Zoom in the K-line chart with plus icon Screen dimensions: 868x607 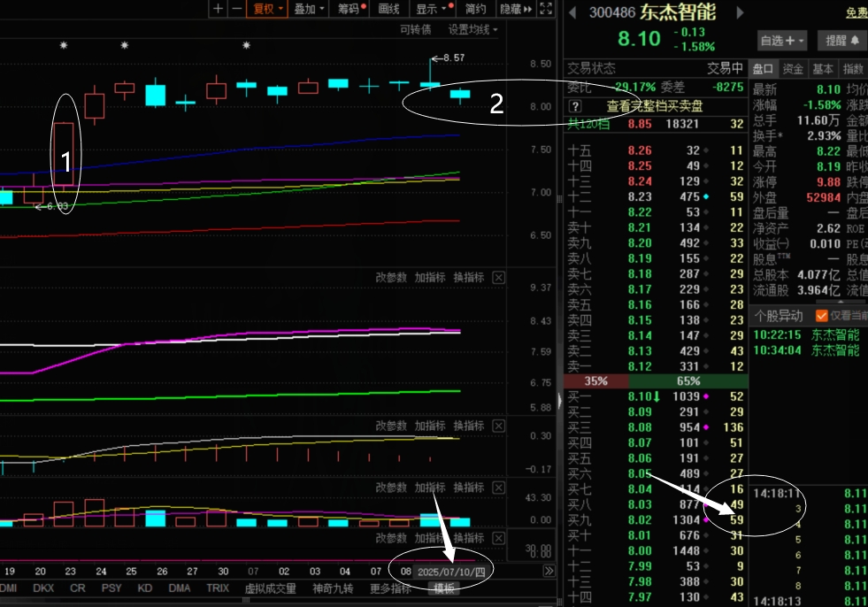click(x=218, y=8)
